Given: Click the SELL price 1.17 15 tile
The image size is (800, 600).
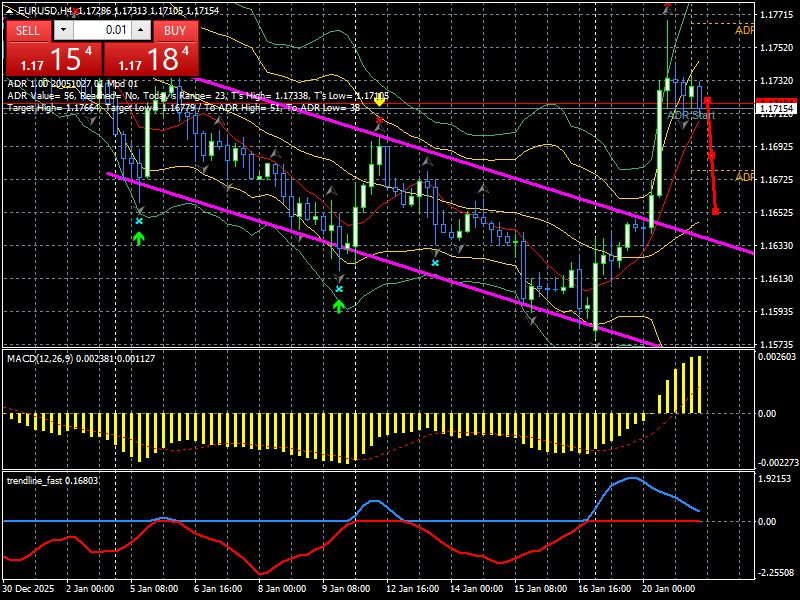Looking at the screenshot, I should [x=54, y=59].
